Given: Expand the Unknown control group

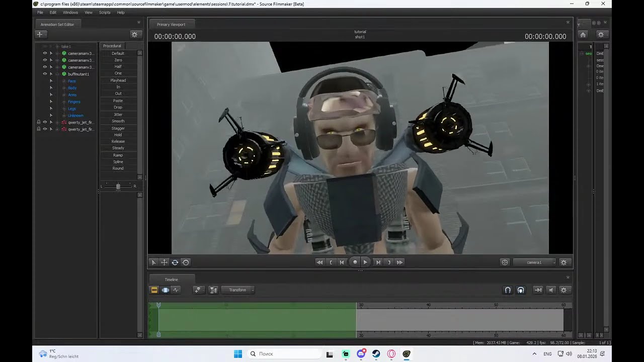Looking at the screenshot, I should [64, 116].
